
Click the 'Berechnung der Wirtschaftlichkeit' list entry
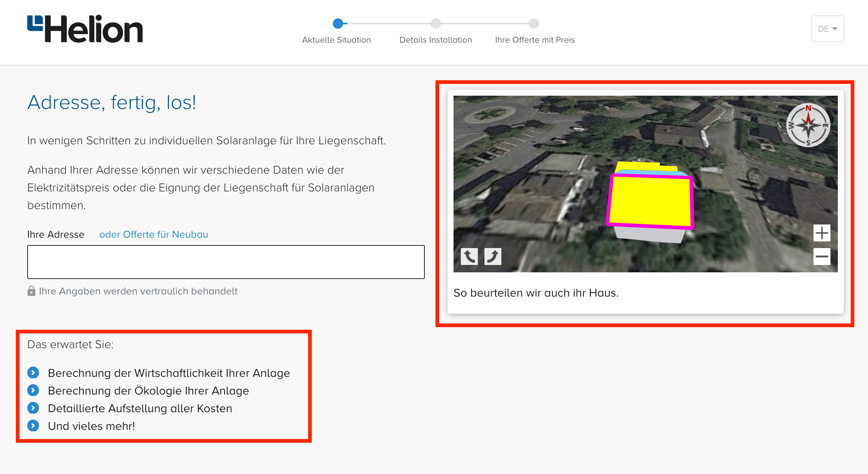coord(169,373)
